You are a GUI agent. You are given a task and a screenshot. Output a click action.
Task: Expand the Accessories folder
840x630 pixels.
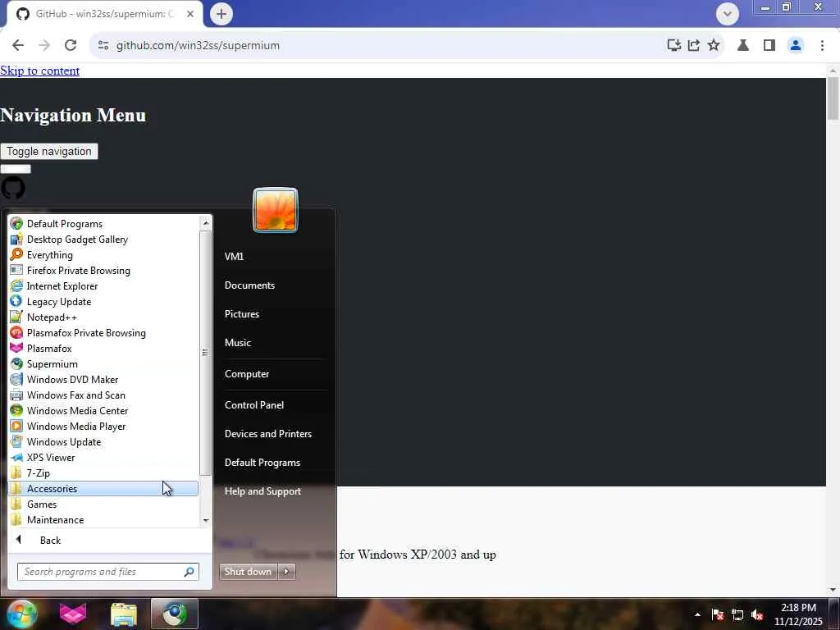(103, 488)
